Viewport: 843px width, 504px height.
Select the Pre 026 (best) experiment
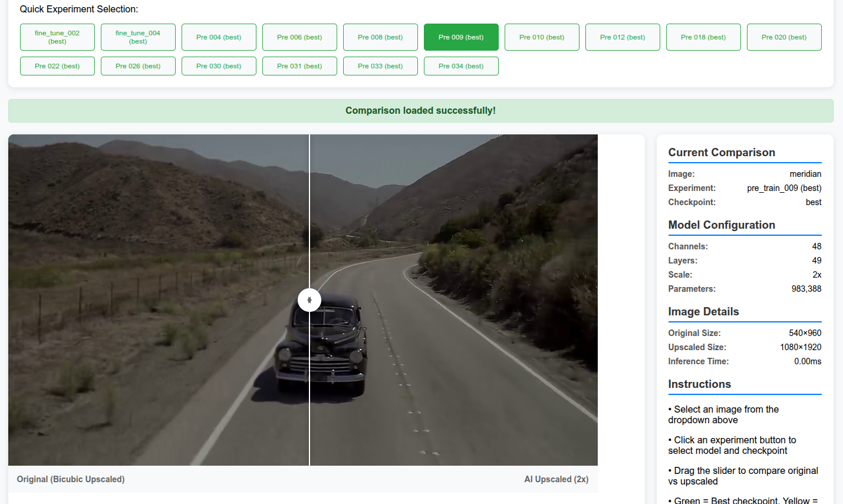click(138, 66)
